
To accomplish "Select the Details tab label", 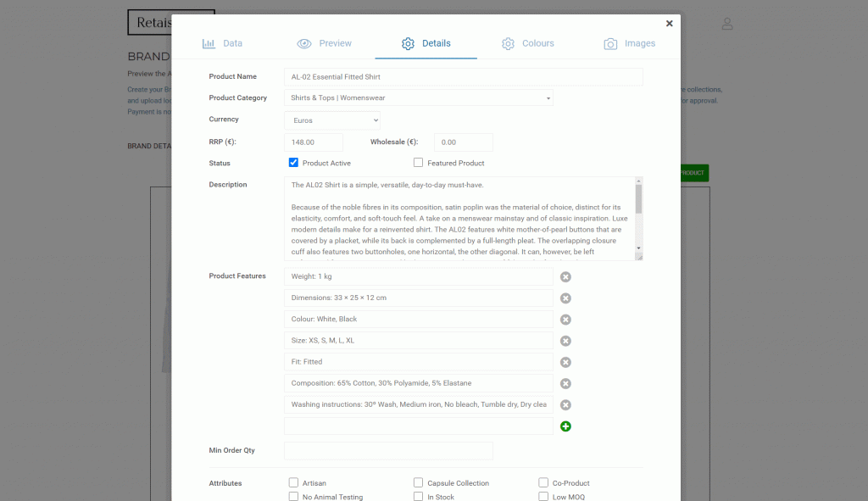I will coord(437,43).
